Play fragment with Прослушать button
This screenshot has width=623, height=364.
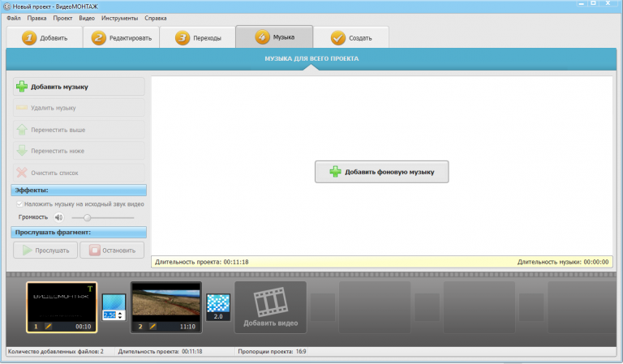[x=45, y=250]
